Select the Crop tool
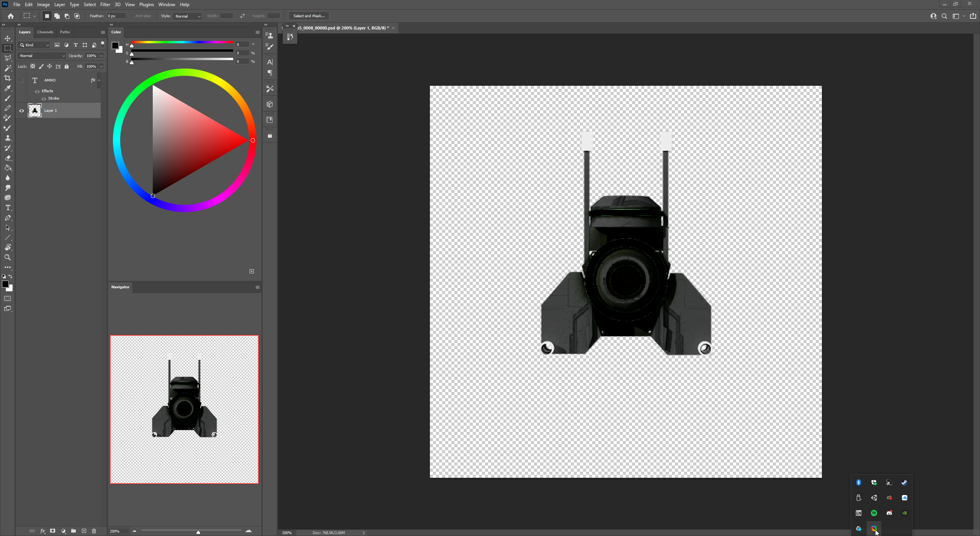The width and height of the screenshot is (980, 536). (8, 78)
